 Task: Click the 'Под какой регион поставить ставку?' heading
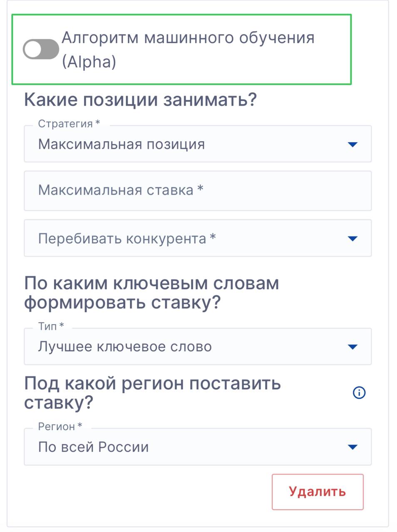click(152, 392)
